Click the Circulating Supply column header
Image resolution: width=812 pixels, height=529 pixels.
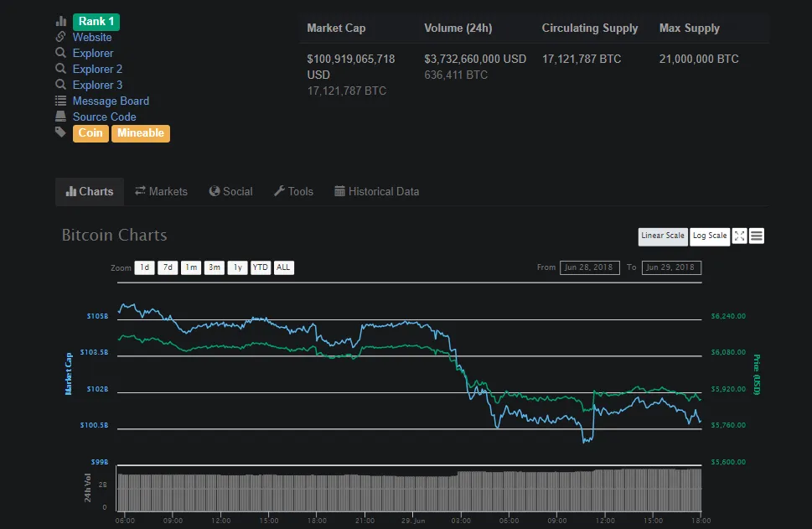coord(589,28)
